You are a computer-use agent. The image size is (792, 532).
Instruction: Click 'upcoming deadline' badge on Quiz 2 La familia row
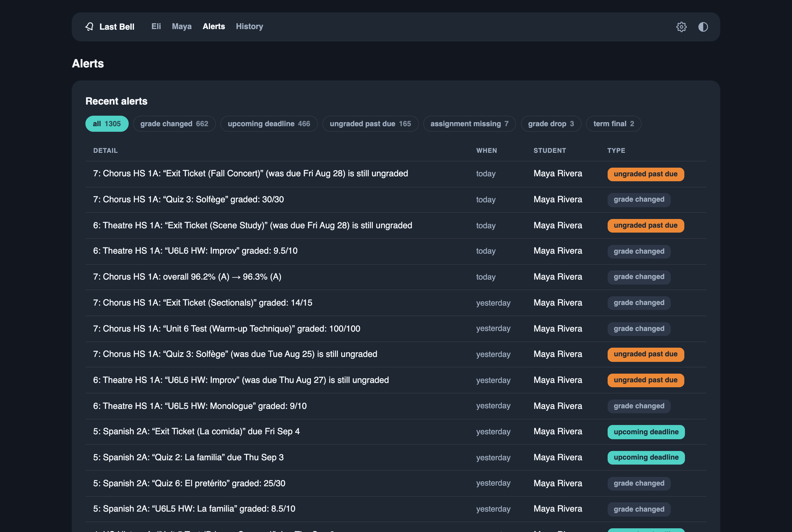click(x=646, y=457)
